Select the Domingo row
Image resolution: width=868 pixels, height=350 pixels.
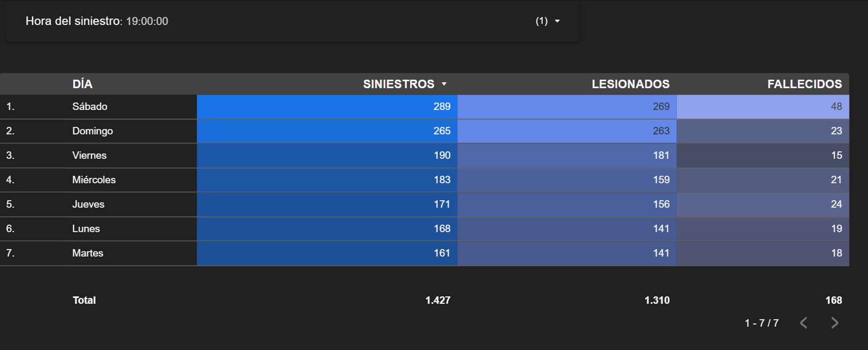click(x=424, y=131)
